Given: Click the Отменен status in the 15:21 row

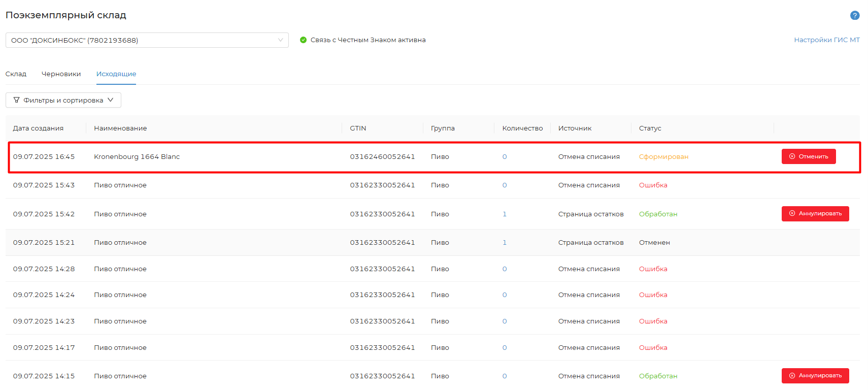Looking at the screenshot, I should 654,243.
